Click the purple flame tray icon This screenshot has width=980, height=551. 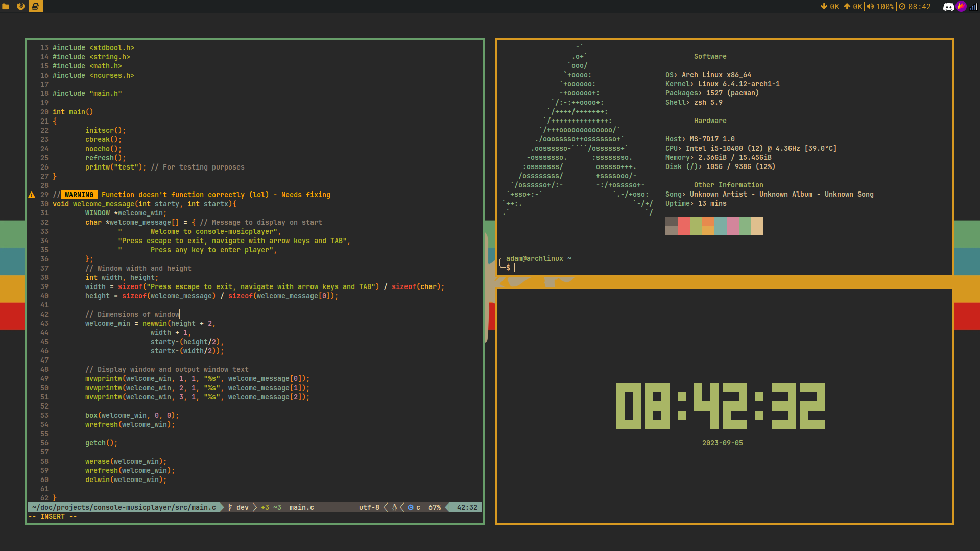point(961,7)
